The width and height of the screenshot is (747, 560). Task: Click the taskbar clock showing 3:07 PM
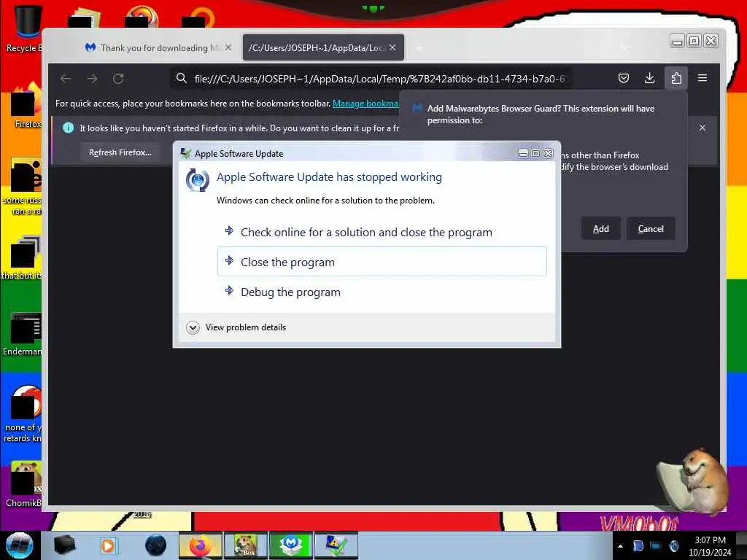click(x=710, y=545)
